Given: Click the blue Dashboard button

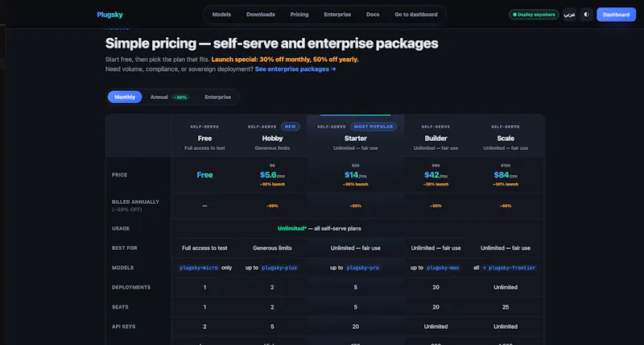Looking at the screenshot, I should pyautogui.click(x=616, y=15).
